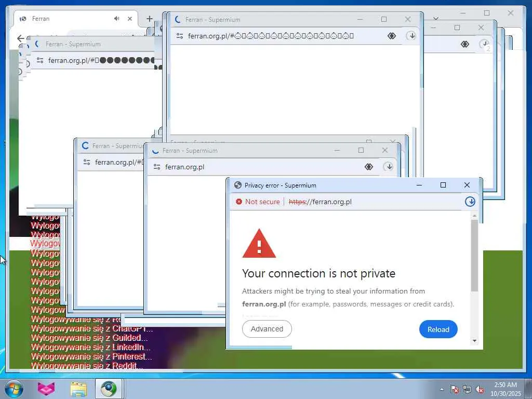Click downloads arrow icon in middle Ferran window
The image size is (532, 399).
click(389, 167)
